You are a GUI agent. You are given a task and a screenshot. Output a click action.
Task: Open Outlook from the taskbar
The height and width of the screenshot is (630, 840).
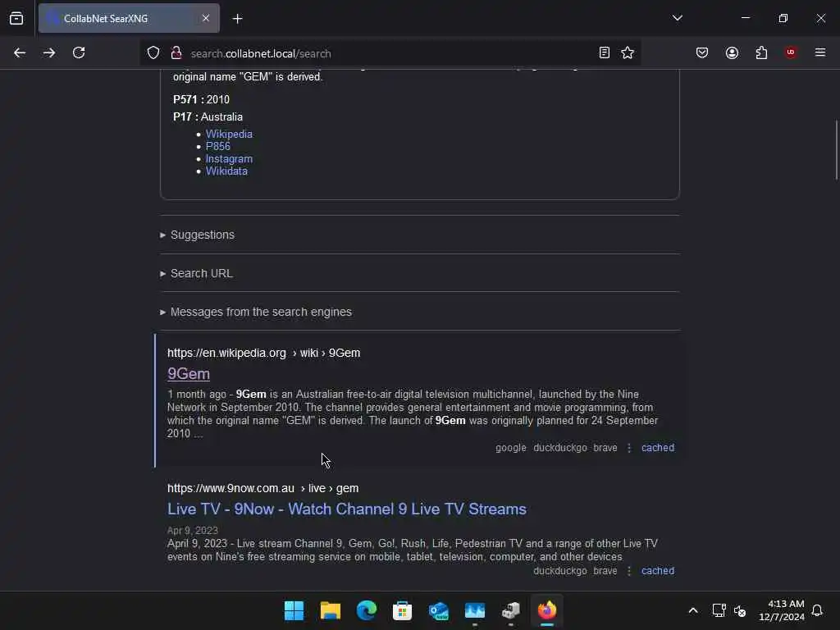click(x=439, y=610)
